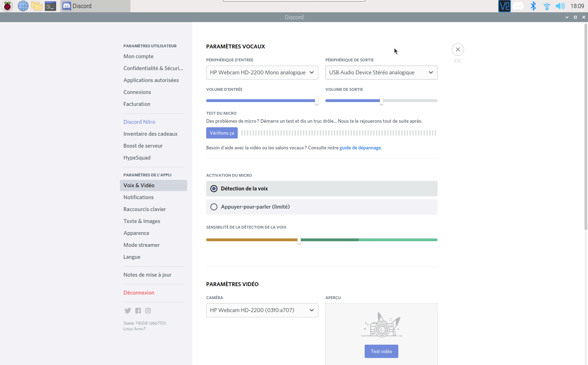The width and height of the screenshot is (588, 365).
Task: Launch the terminal from the taskbar
Action: tap(50, 6)
